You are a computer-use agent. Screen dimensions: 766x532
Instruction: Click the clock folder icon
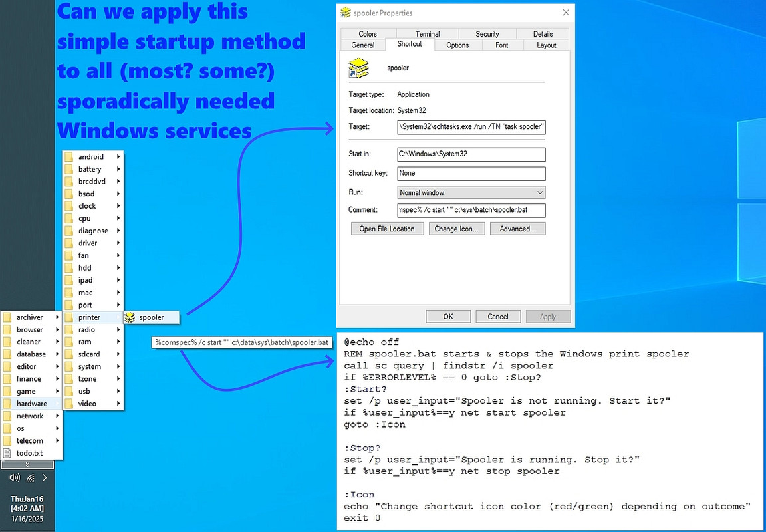coord(69,206)
